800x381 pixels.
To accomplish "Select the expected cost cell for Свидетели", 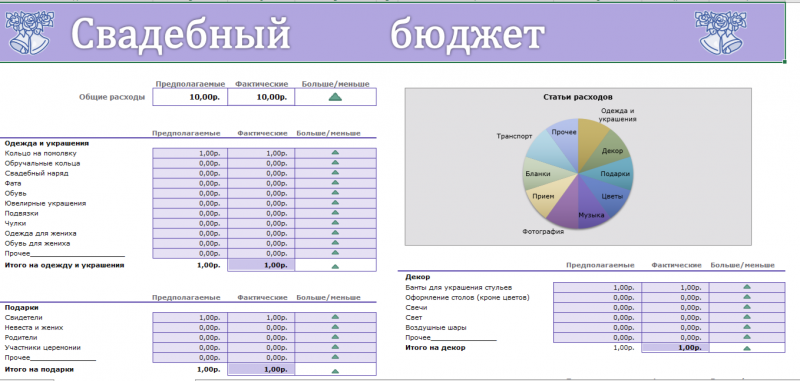I will (x=190, y=317).
